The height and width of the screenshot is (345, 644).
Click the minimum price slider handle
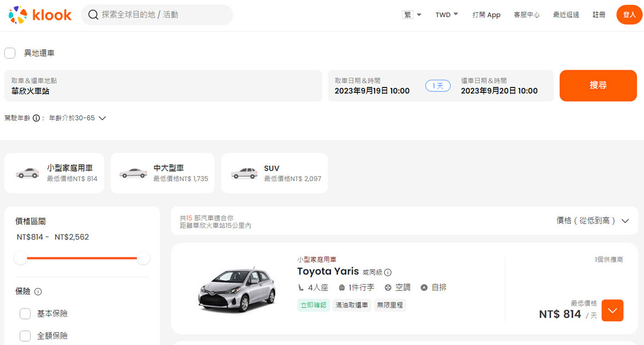point(20,258)
